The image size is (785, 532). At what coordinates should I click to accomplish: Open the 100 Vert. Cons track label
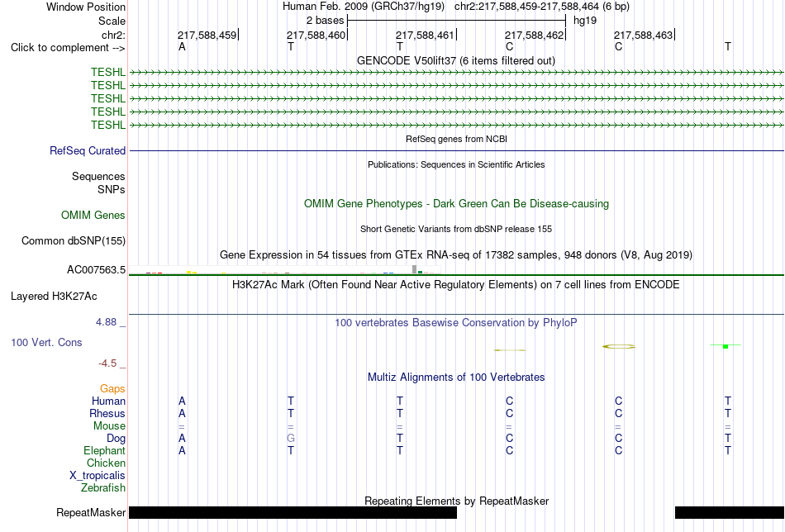[46, 342]
